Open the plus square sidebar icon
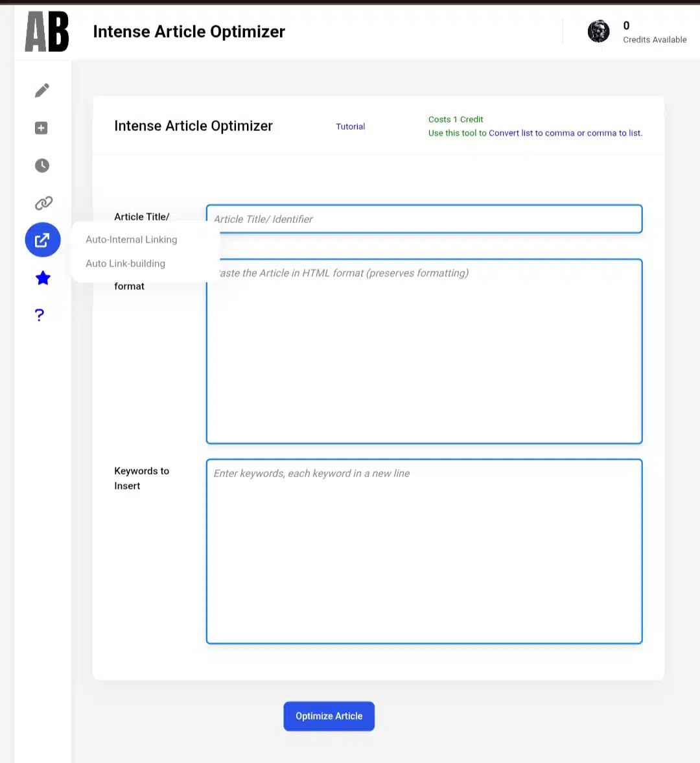700x763 pixels. pos(41,128)
